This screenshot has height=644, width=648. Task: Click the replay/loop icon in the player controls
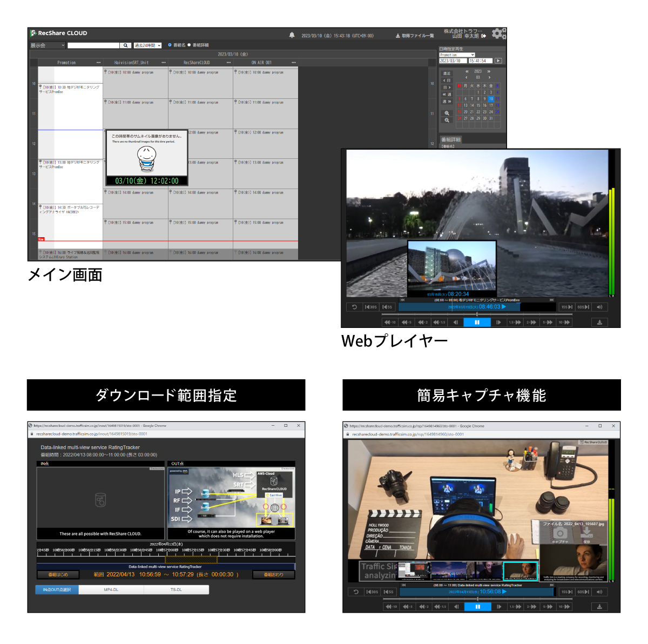coord(354,306)
